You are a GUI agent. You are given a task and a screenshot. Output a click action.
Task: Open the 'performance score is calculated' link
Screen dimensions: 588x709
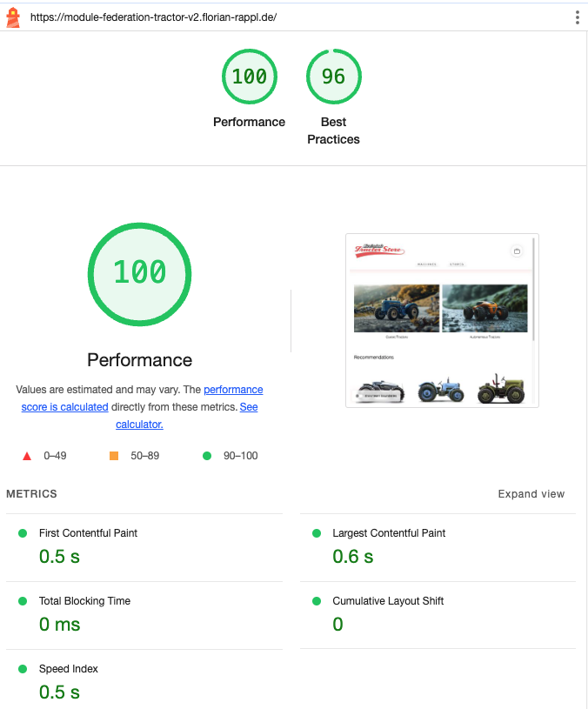pyautogui.click(x=142, y=398)
